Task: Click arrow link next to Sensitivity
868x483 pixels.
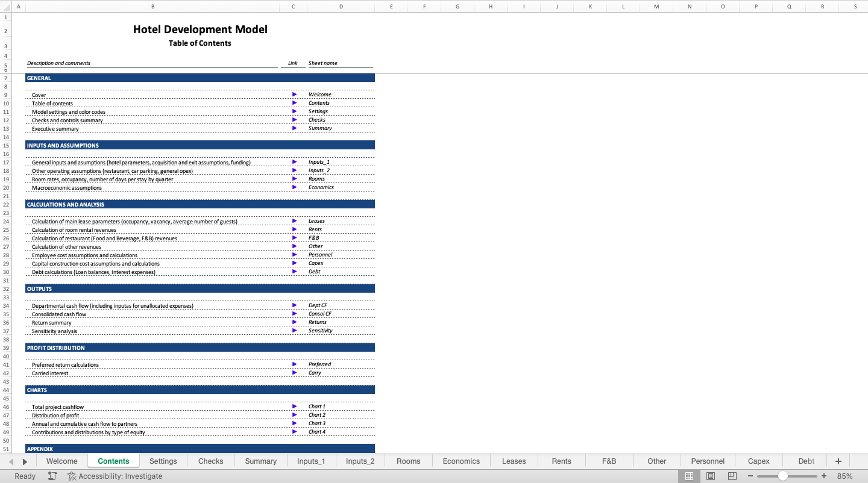Action: (294, 331)
